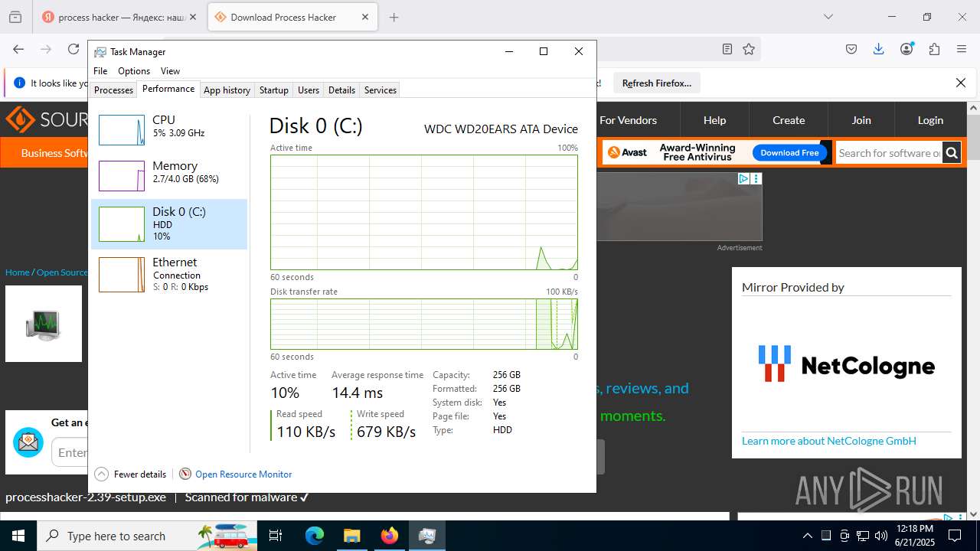The image size is (980, 551).
Task: Show hidden system tray icons
Action: 807,536
